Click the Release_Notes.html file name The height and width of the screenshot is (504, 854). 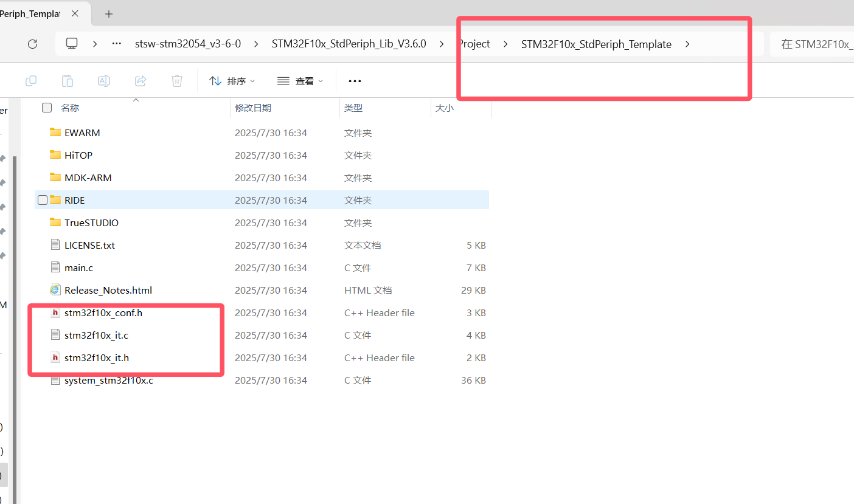point(108,290)
